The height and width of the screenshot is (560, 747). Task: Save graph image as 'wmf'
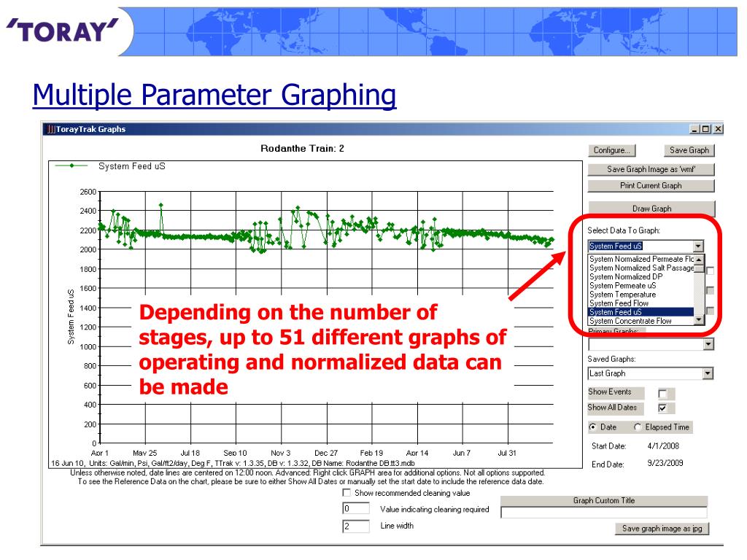(x=651, y=169)
